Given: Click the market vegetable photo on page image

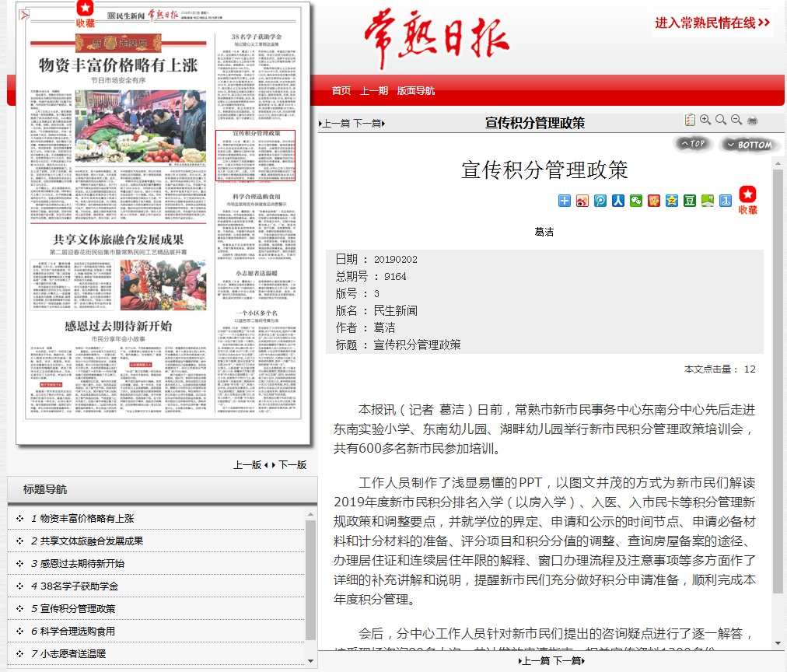Looking at the screenshot, I should (x=141, y=127).
